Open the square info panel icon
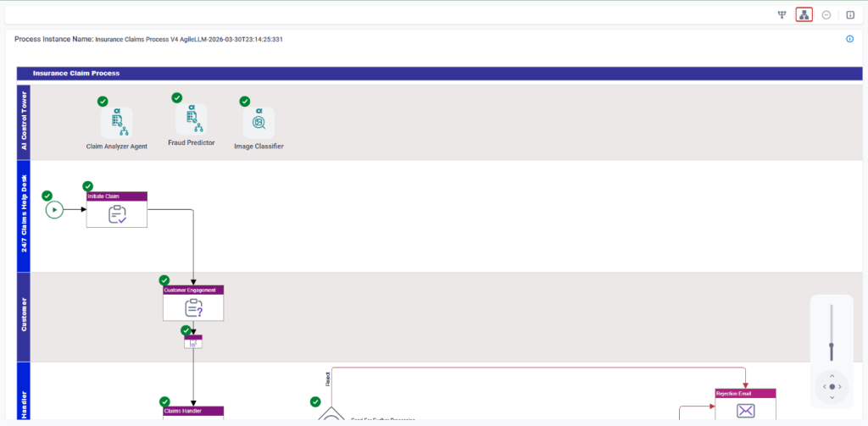This screenshot has width=868, height=426. pyautogui.click(x=850, y=15)
